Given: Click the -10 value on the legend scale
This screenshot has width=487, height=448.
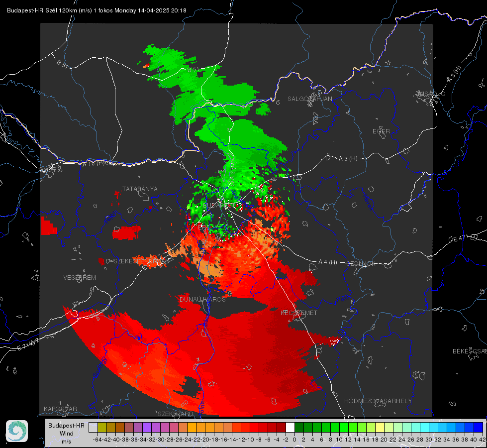Looking at the screenshot, I should [249, 440].
